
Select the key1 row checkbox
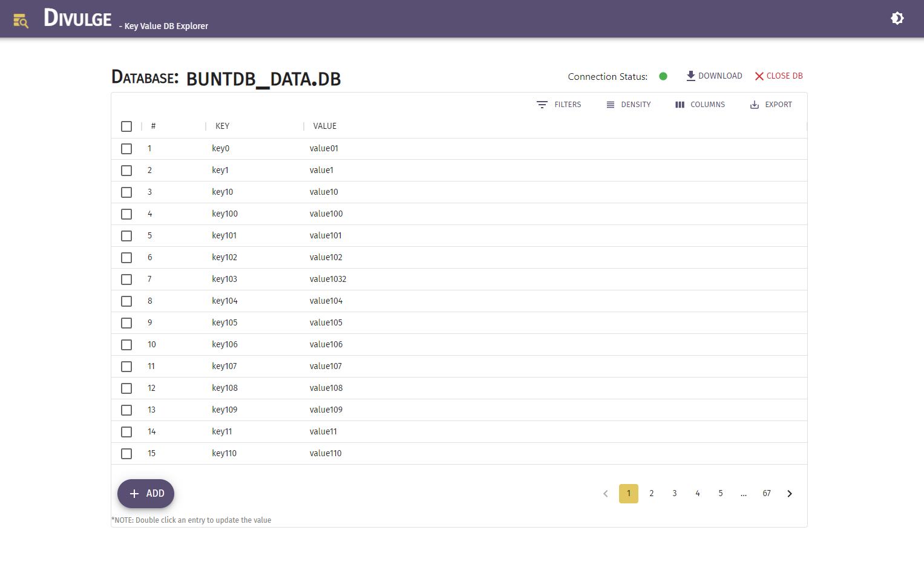click(x=126, y=171)
